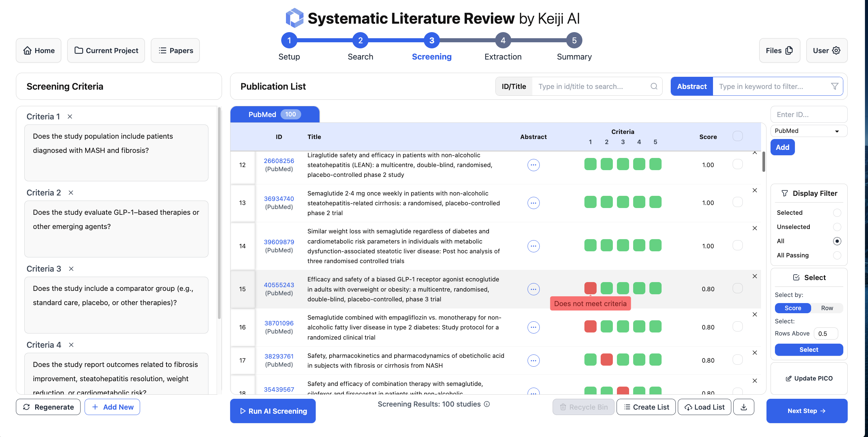Click the red criteria 1 indicator on study 15
This screenshot has width=868, height=437.
(590, 288)
